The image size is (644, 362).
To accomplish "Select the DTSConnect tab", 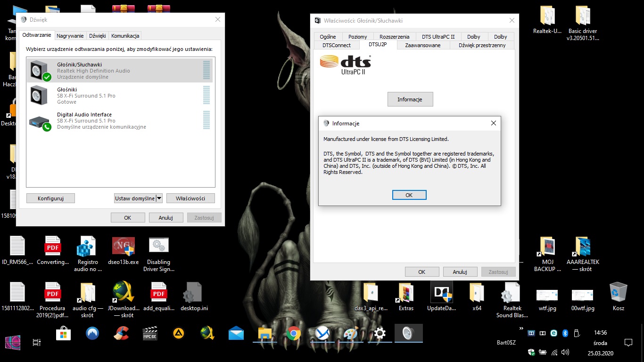I will (337, 45).
